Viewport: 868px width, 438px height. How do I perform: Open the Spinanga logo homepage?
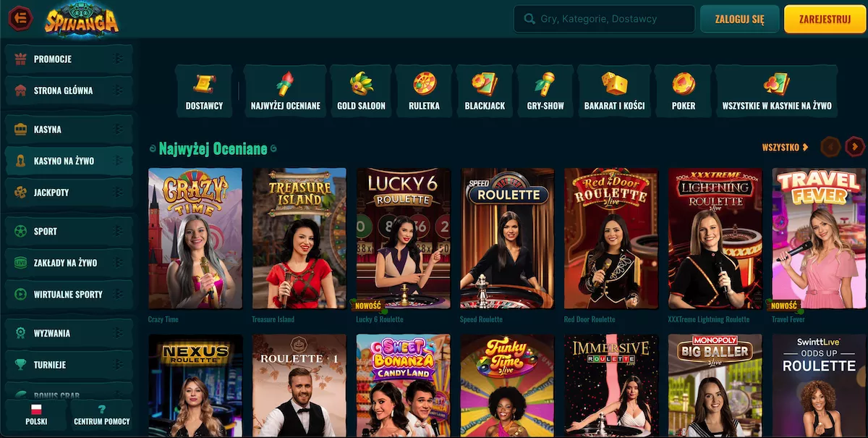point(81,19)
